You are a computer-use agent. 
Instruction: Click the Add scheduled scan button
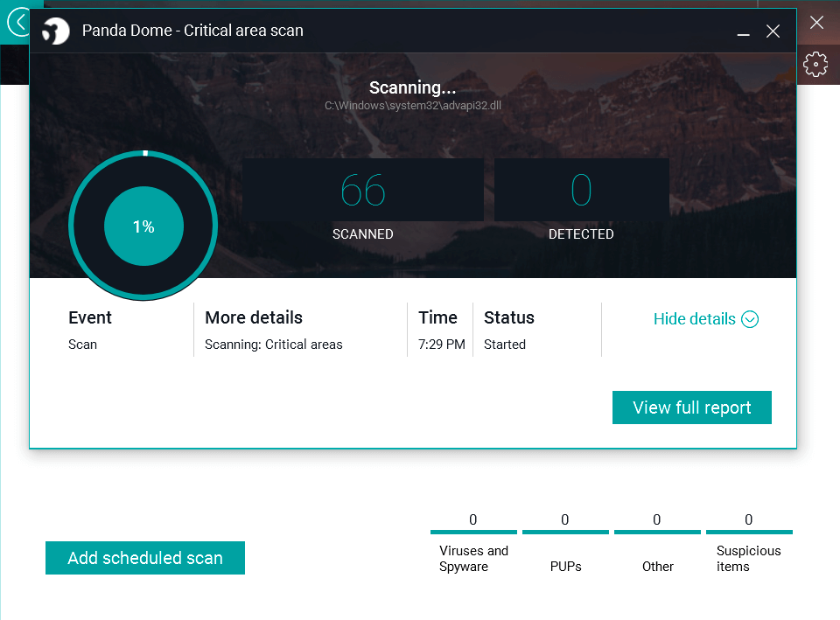tap(145, 558)
